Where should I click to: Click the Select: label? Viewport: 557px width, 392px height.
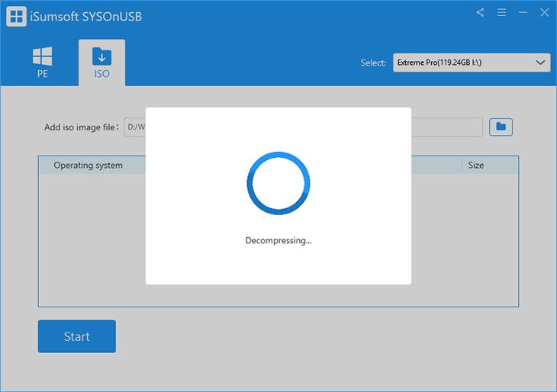(x=373, y=63)
